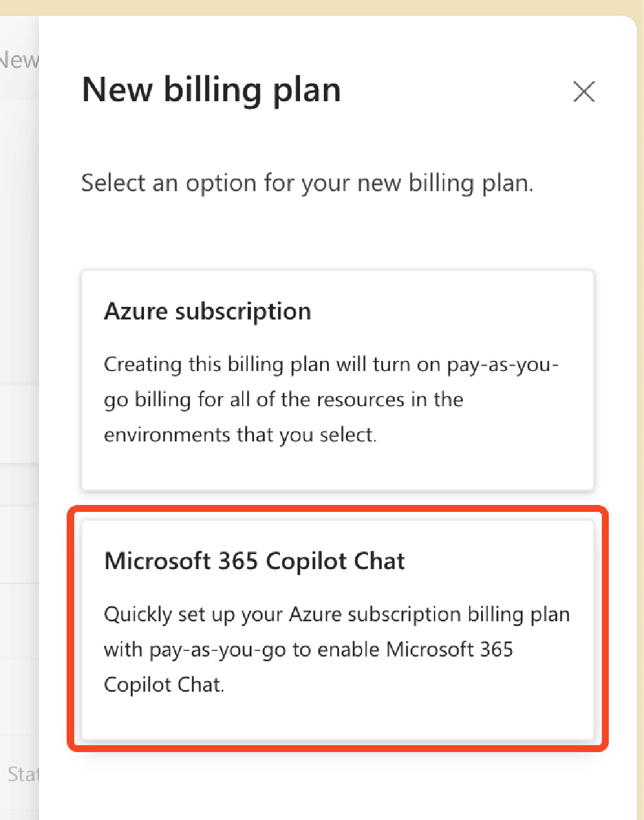Viewport: 644px width, 820px height.
Task: Click the Azure subscription card title
Action: [x=208, y=311]
